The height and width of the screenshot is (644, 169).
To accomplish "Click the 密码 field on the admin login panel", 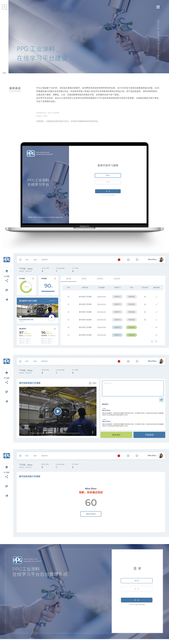I will click(137, 589).
